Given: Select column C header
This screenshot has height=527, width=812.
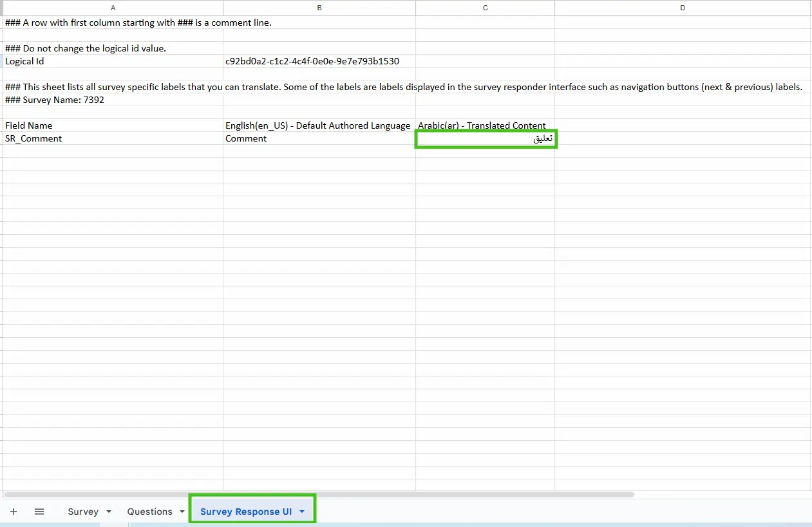Looking at the screenshot, I should click(x=485, y=8).
